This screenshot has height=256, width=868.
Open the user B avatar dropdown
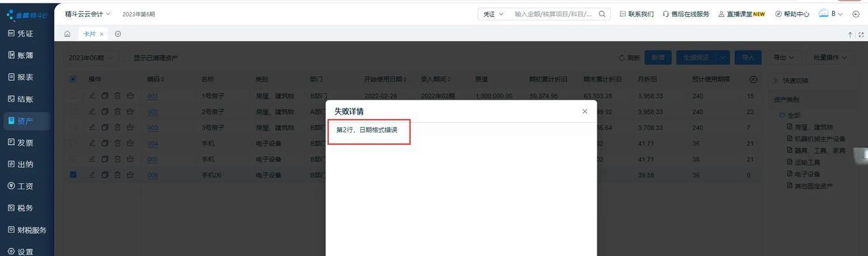click(x=831, y=13)
